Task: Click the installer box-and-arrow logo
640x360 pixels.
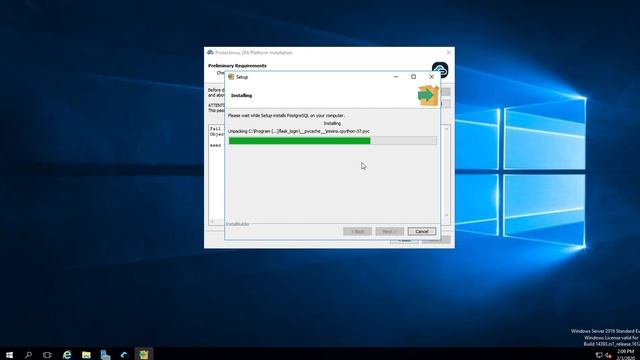Action: pos(428,96)
